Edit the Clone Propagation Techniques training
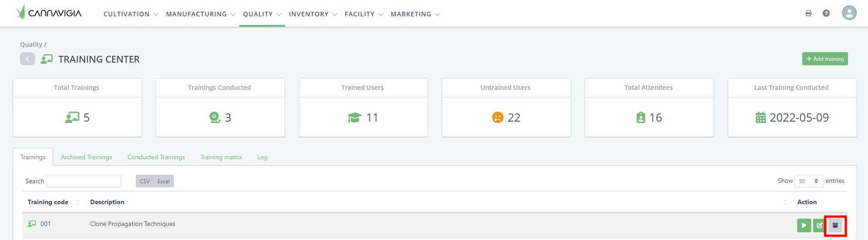The height and width of the screenshot is (240, 868). (819, 225)
